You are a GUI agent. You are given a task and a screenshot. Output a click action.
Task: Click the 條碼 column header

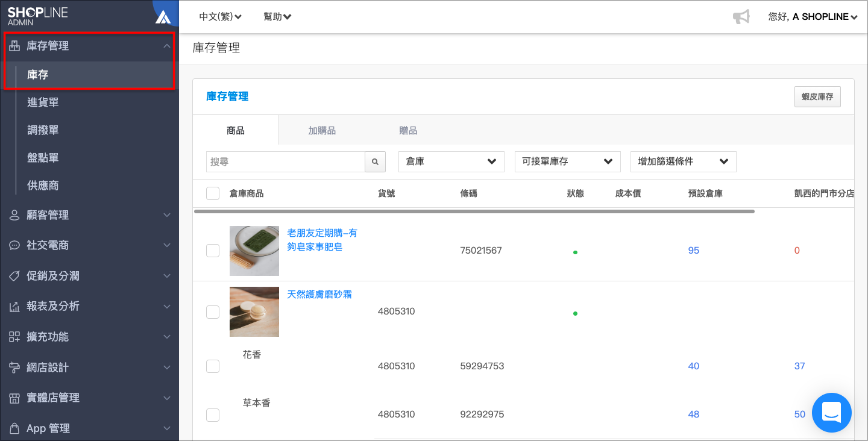click(469, 193)
